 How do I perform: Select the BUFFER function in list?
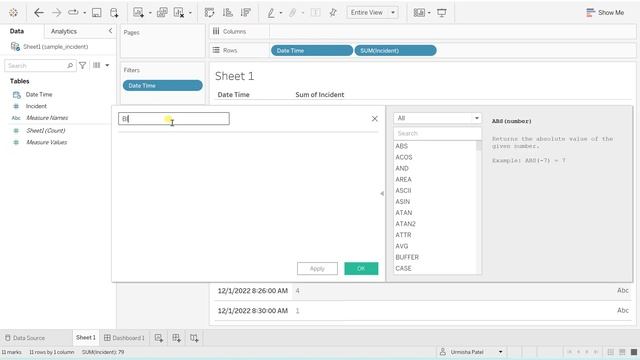pos(407,257)
